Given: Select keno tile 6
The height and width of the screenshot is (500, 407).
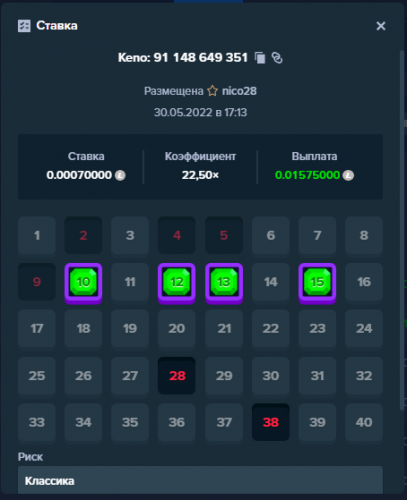Looking at the screenshot, I should [x=271, y=236].
